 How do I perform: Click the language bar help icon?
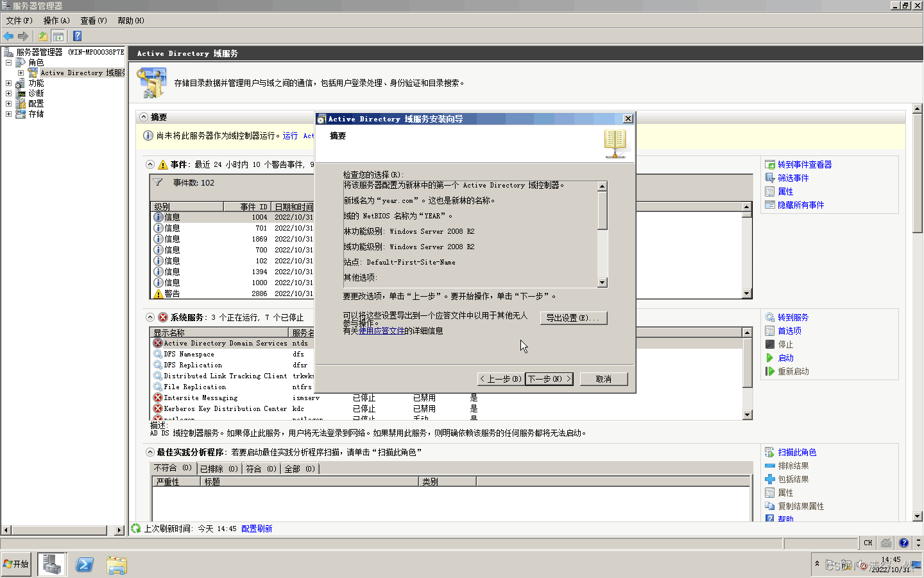903,543
